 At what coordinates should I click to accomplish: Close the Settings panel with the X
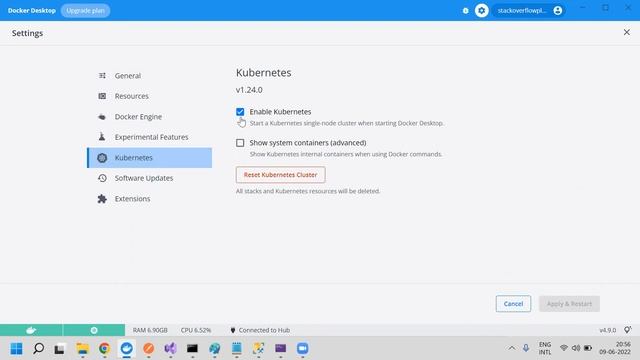(x=627, y=32)
